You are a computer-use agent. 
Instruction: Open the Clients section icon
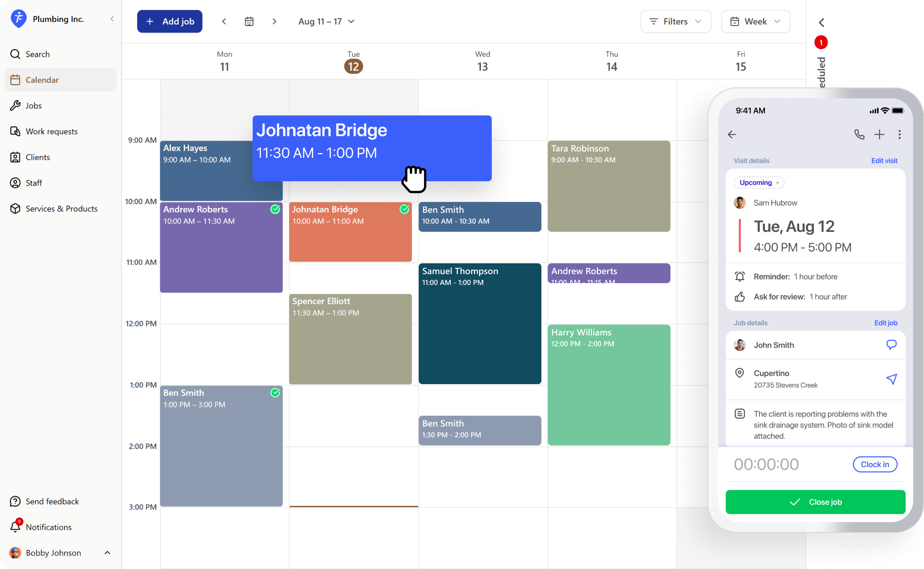coord(15,157)
